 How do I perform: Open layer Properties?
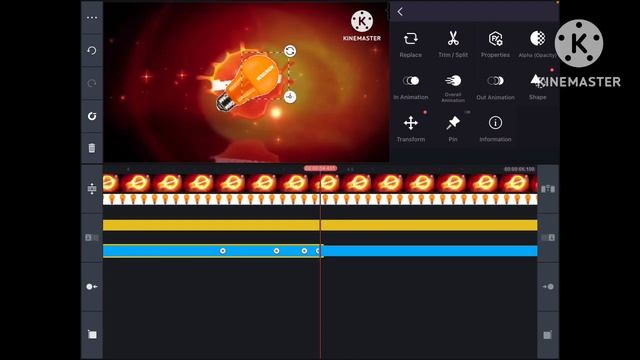495,44
